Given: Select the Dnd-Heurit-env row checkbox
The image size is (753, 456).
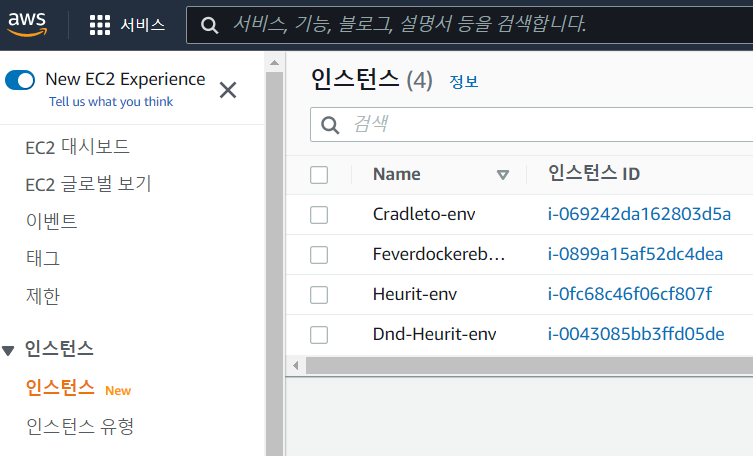Looking at the screenshot, I should coord(319,335).
